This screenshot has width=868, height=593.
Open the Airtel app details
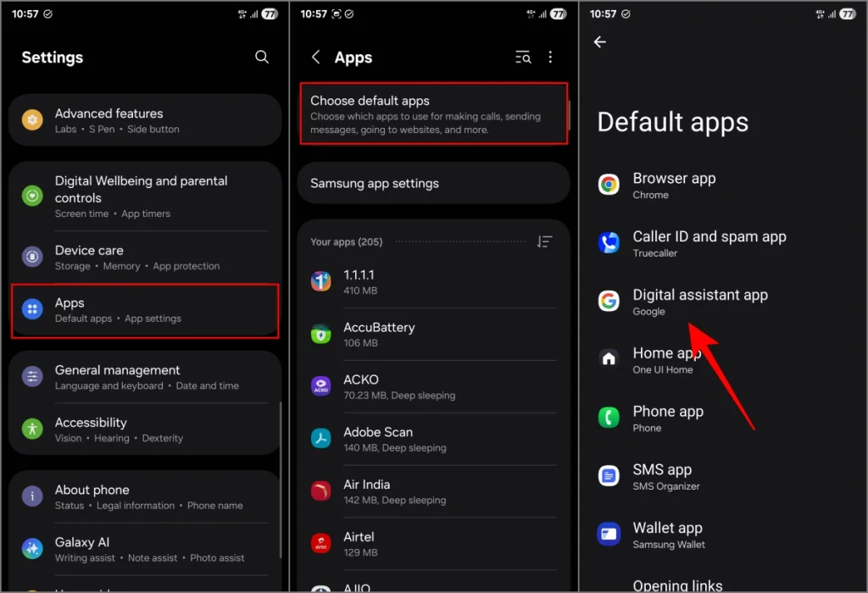click(434, 544)
